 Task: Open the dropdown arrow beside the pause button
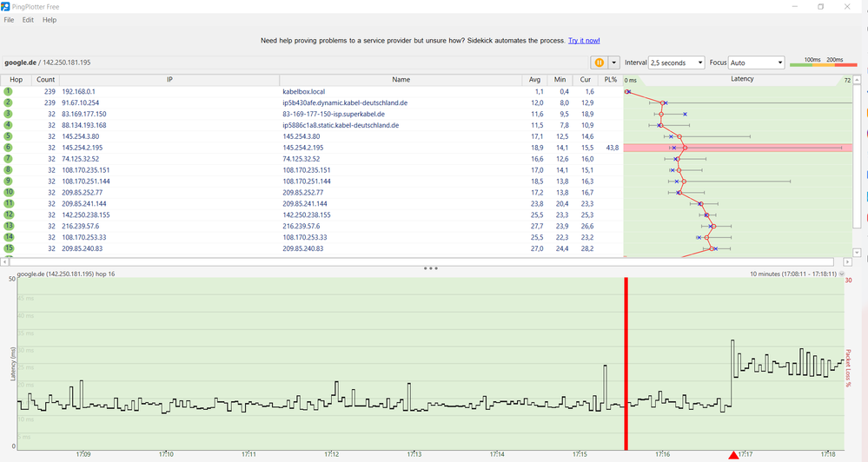614,63
